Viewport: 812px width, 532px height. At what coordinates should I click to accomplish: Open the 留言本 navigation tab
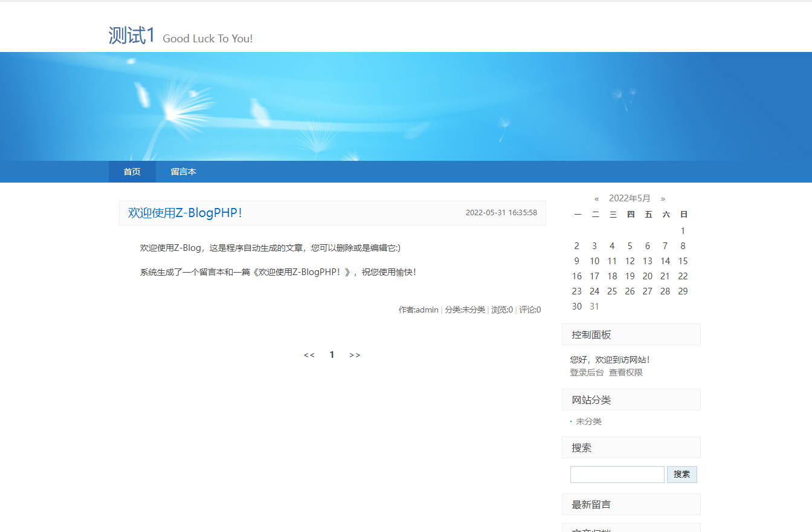pos(183,172)
